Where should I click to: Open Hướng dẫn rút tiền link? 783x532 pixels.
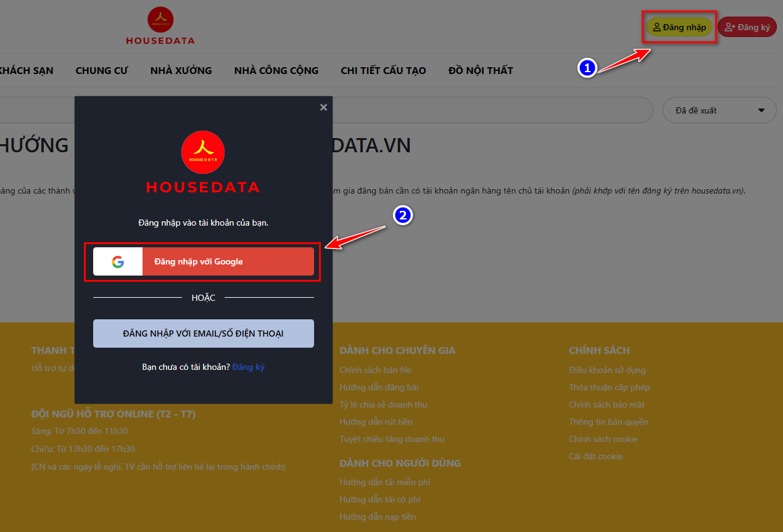(376, 422)
